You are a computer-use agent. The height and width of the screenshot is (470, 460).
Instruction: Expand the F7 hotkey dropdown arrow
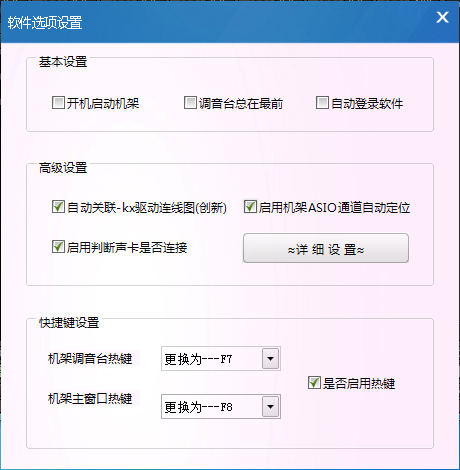pos(270,359)
